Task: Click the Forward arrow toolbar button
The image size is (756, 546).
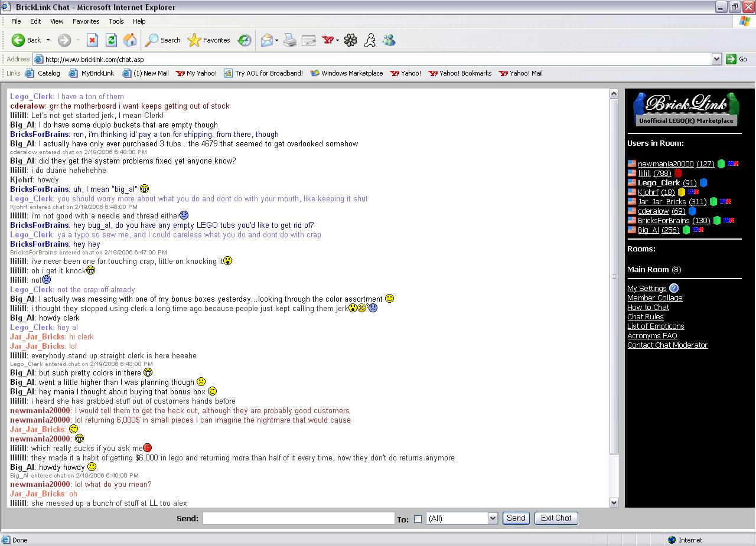Action: click(64, 40)
